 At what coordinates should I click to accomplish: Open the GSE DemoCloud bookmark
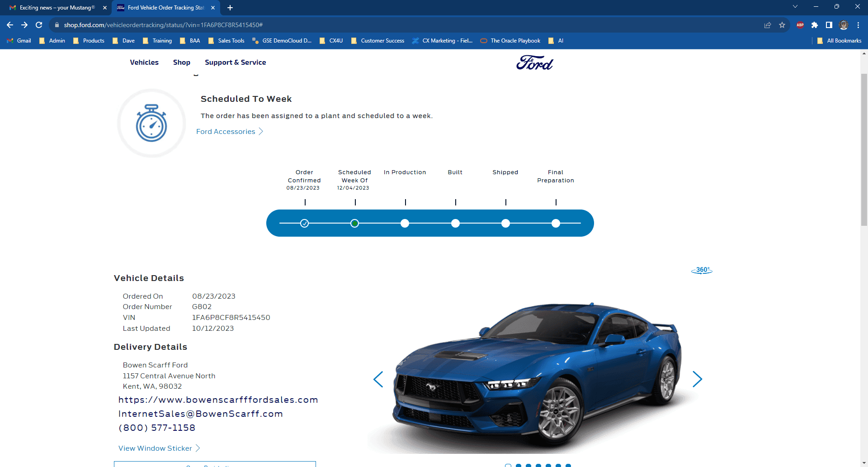tap(282, 41)
